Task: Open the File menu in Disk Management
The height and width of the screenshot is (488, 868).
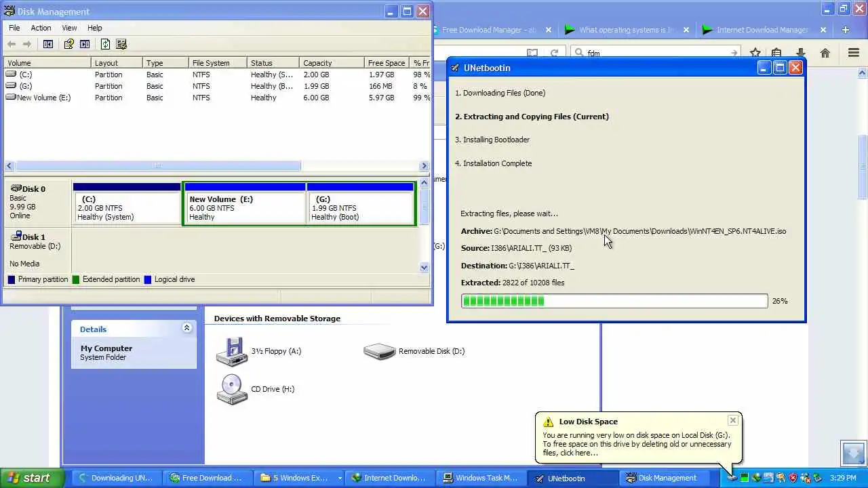Action: pos(14,28)
